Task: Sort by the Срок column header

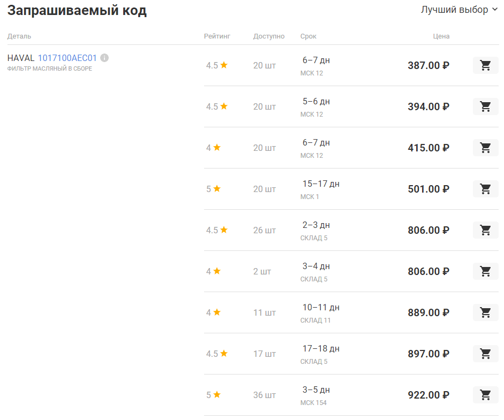Action: 309,36
